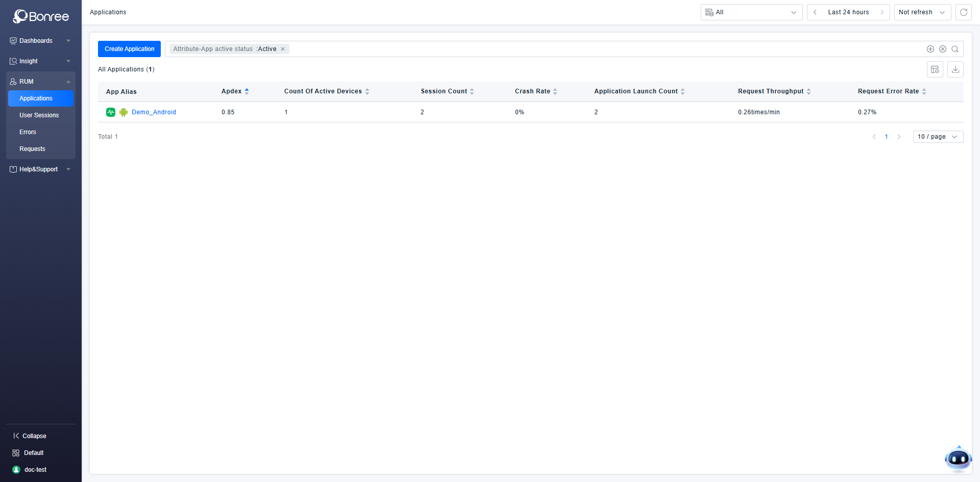
Task: Open the chatbot assistant robot icon
Action: [958, 459]
